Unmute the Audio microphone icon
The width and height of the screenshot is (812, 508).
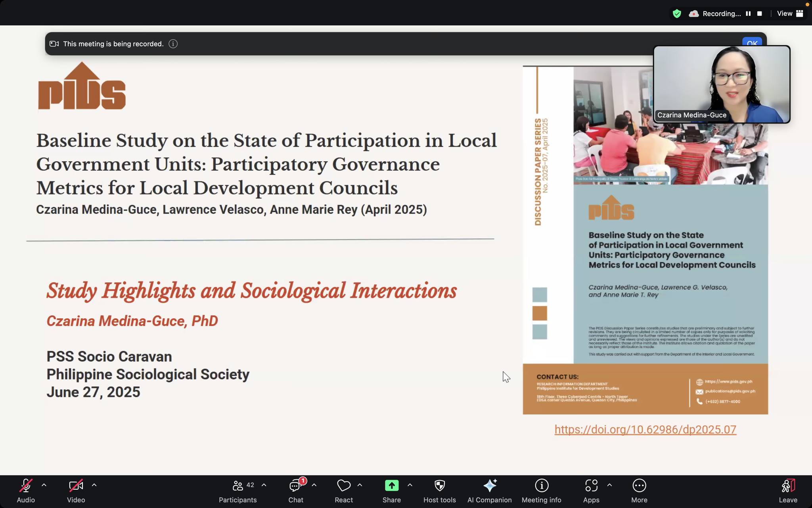coord(26,486)
